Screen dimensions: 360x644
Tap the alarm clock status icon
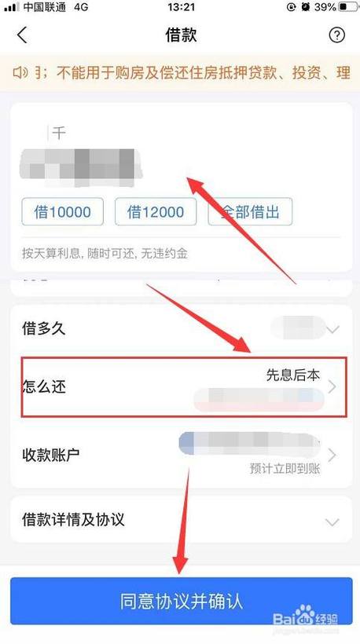[x=305, y=7]
